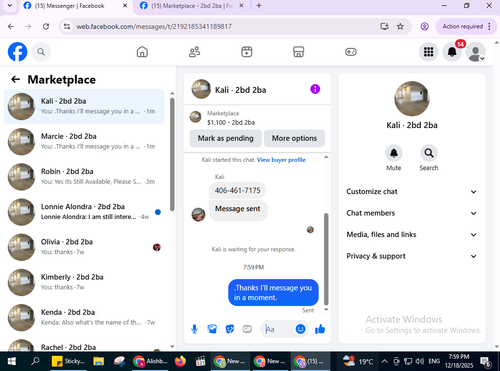Image resolution: width=500 pixels, height=371 pixels.
Task: Open Chrome three-dot menu
Action: point(489,26)
